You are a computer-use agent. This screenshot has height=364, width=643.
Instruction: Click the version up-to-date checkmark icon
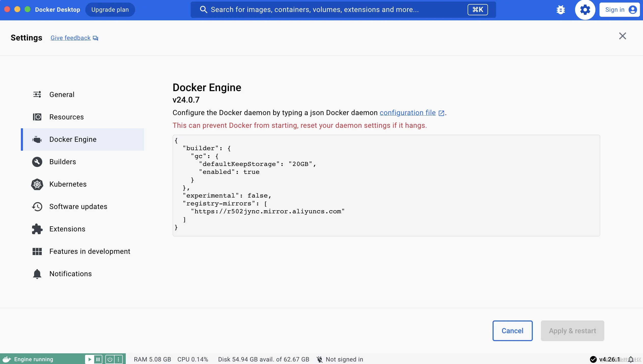click(593, 359)
